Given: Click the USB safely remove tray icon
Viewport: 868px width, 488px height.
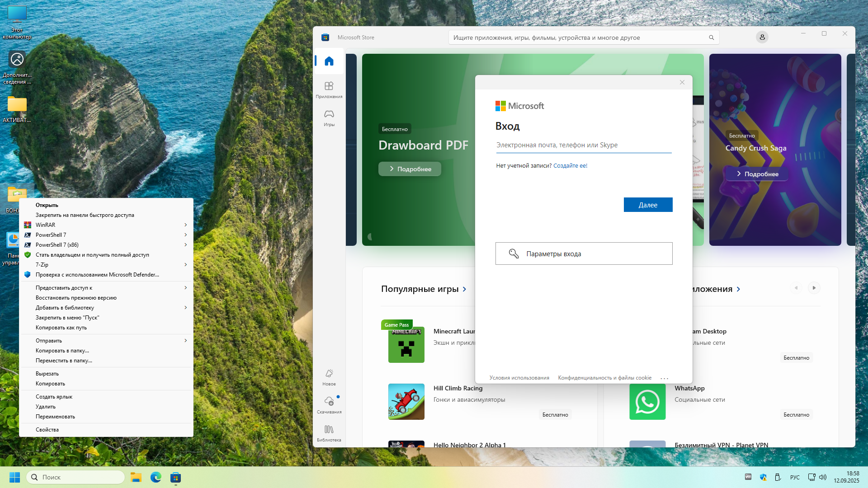Looking at the screenshot, I should tap(778, 477).
